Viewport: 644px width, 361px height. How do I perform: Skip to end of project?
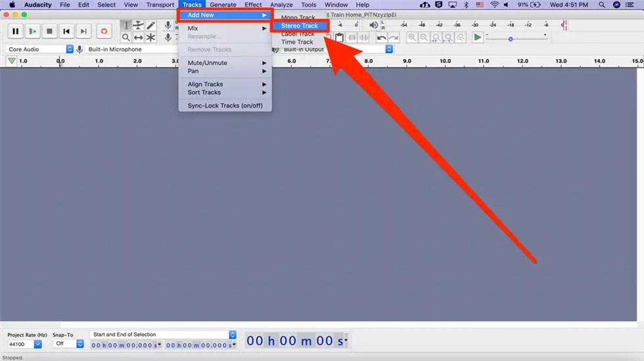click(x=83, y=32)
